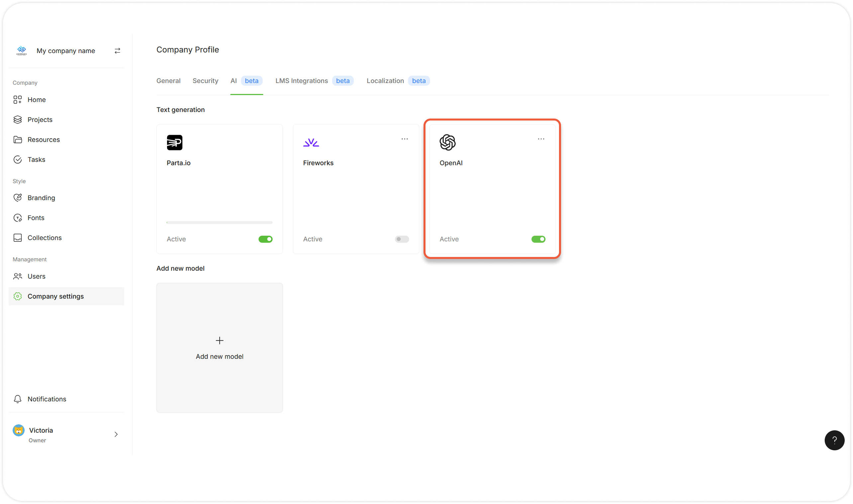853x504 pixels.
Task: Click the Branding icon in sidebar
Action: point(17,198)
